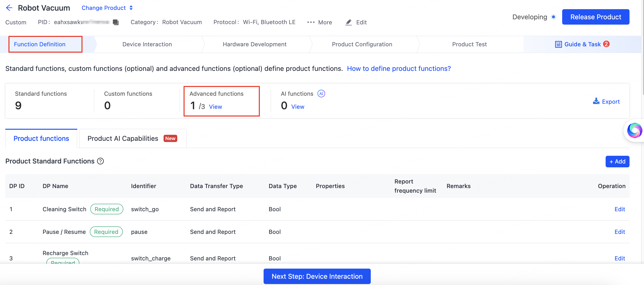This screenshot has width=644, height=285.
Task: Select the Function Definition step
Action: pyautogui.click(x=40, y=44)
